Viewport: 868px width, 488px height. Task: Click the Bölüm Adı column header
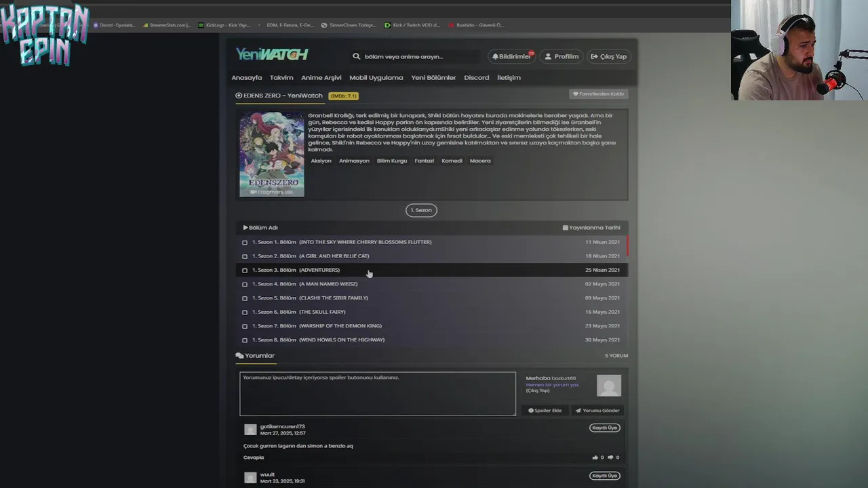point(260,228)
